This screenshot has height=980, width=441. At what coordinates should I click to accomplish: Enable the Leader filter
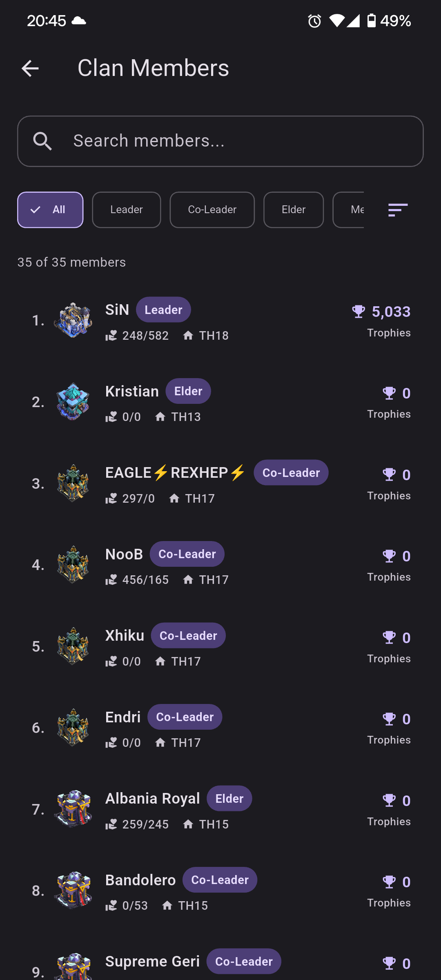point(126,210)
